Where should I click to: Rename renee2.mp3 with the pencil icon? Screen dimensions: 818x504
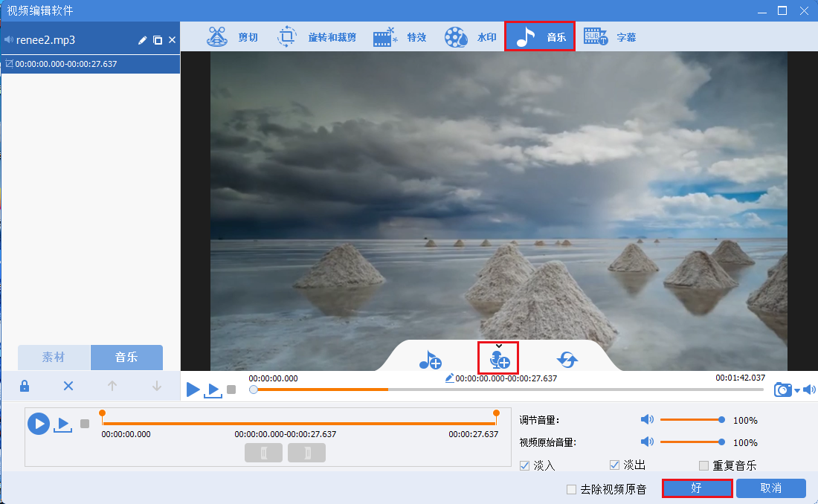click(x=143, y=40)
